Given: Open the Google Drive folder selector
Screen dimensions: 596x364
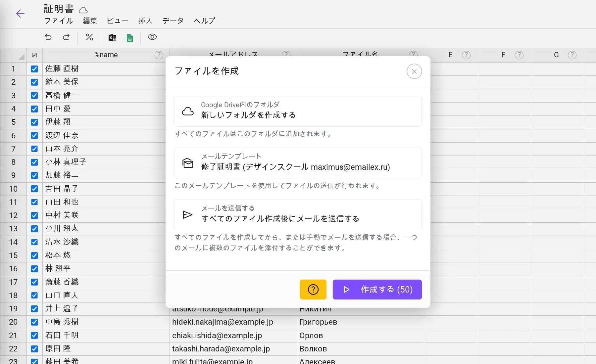Looking at the screenshot, I should coord(298,111).
